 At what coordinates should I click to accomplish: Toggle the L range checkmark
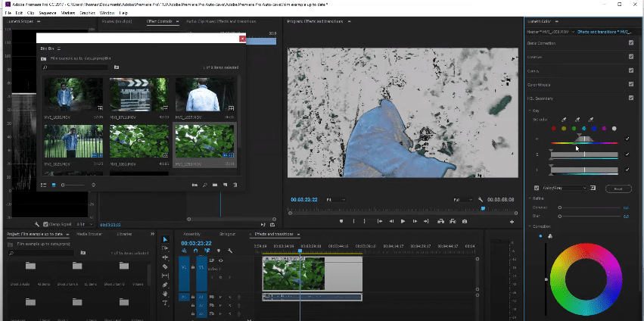[x=627, y=170]
